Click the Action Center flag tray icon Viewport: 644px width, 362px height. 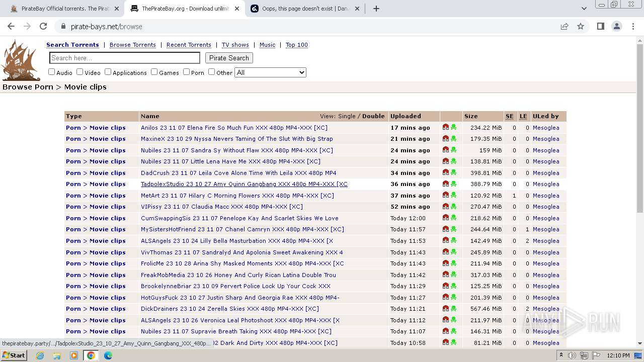click(596, 355)
